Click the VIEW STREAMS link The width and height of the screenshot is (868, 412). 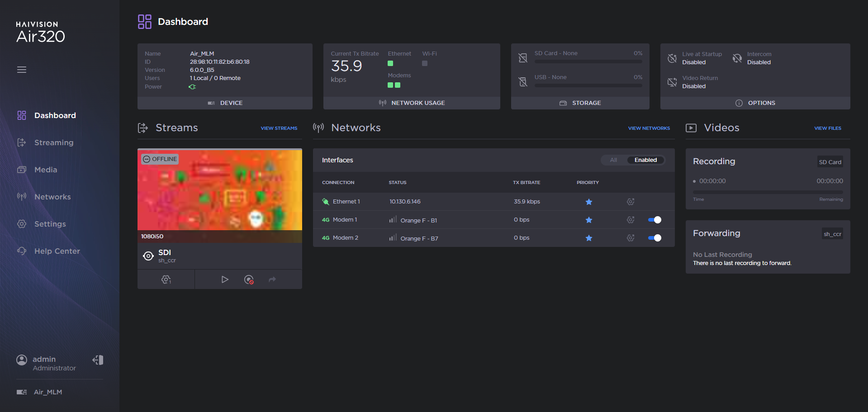pyautogui.click(x=279, y=128)
